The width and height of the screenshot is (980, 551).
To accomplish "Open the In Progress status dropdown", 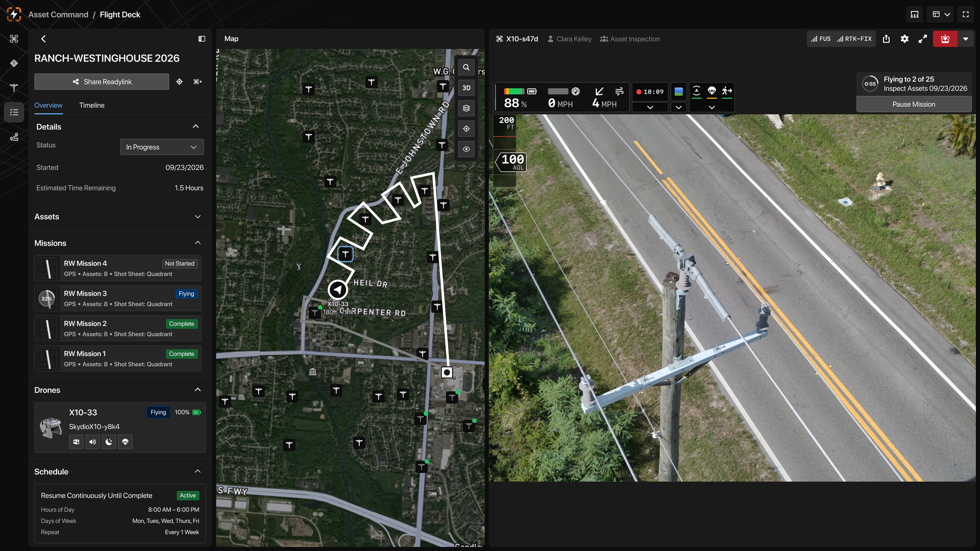I will point(162,147).
